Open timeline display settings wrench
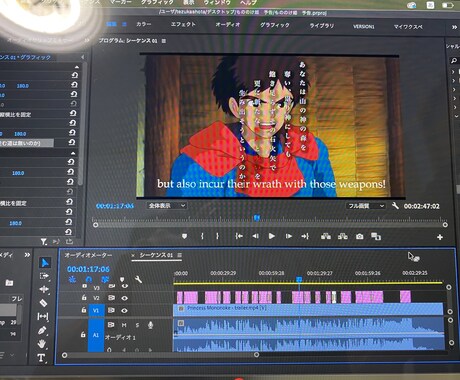Viewport: 460px width, 380px height. pyautogui.click(x=138, y=279)
